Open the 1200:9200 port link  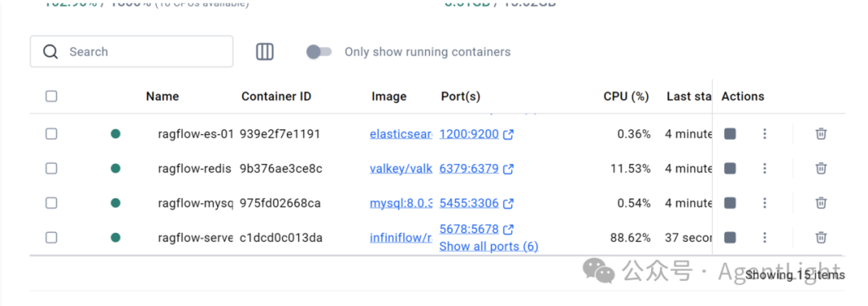(469, 134)
